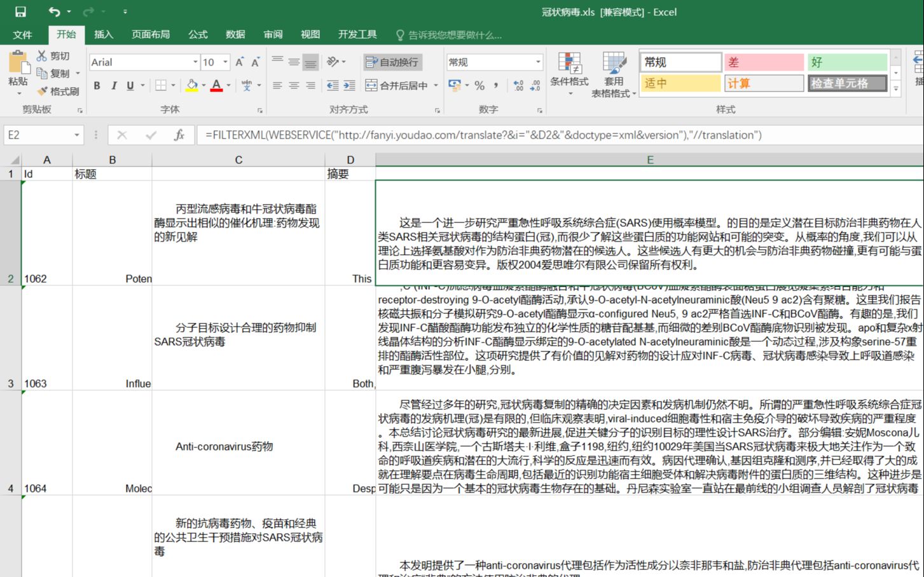This screenshot has height=577, width=924.
Task: Open the Font group dialog launcher
Action: click(260, 111)
